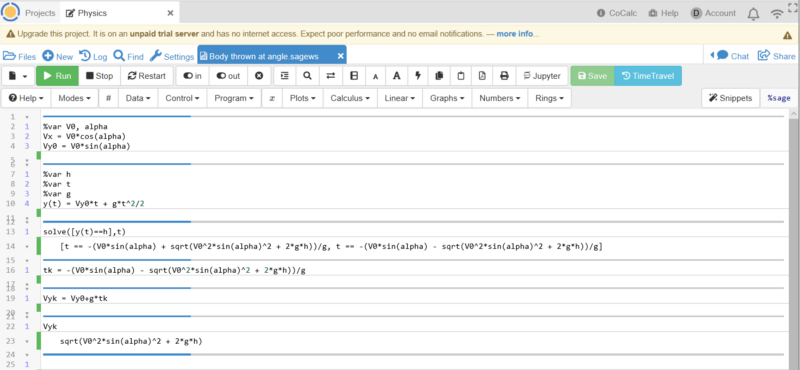Click New to create a file

pos(58,56)
